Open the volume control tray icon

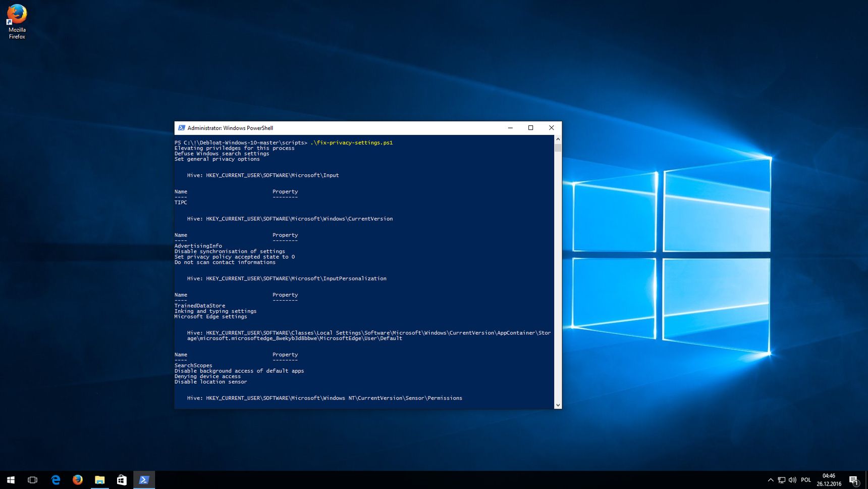point(793,480)
